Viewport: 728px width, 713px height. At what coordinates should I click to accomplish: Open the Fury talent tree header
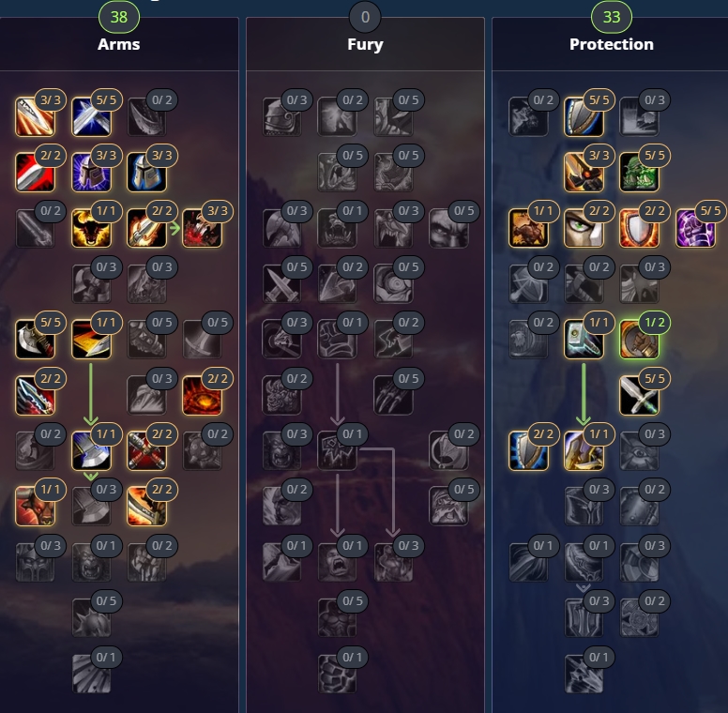365,44
